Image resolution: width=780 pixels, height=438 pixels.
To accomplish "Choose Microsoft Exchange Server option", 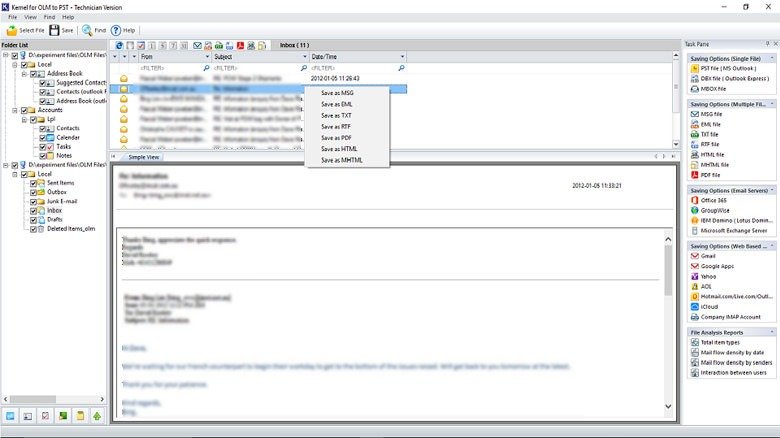I will tap(729, 230).
